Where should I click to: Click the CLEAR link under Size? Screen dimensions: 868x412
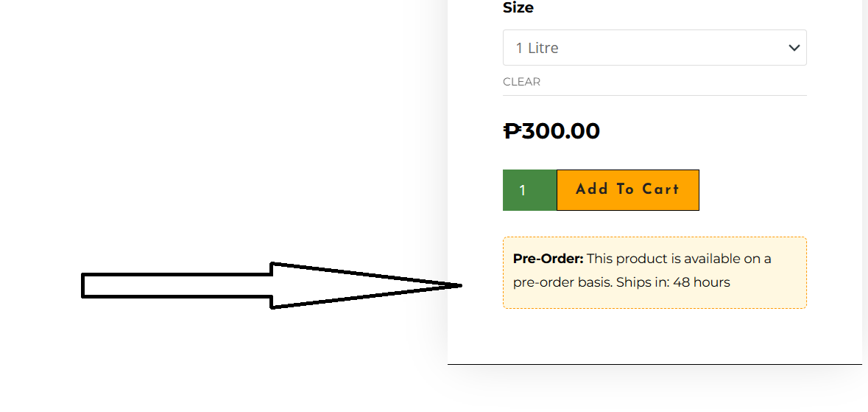tap(521, 82)
